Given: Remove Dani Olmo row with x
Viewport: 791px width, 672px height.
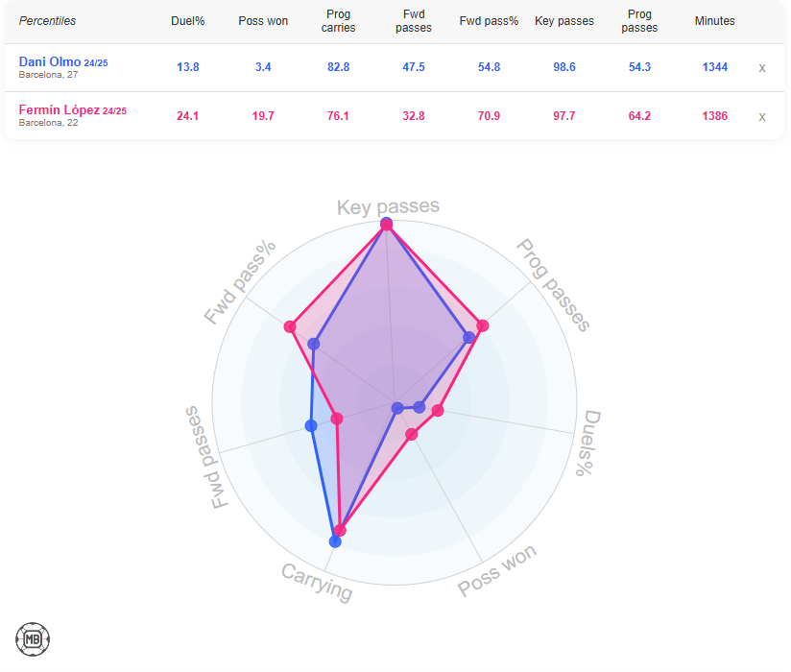Looking at the screenshot, I should (x=762, y=67).
